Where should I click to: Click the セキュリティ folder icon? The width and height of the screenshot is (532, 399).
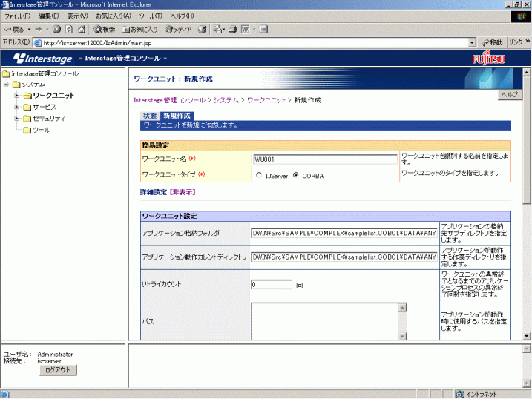pyautogui.click(x=27, y=119)
